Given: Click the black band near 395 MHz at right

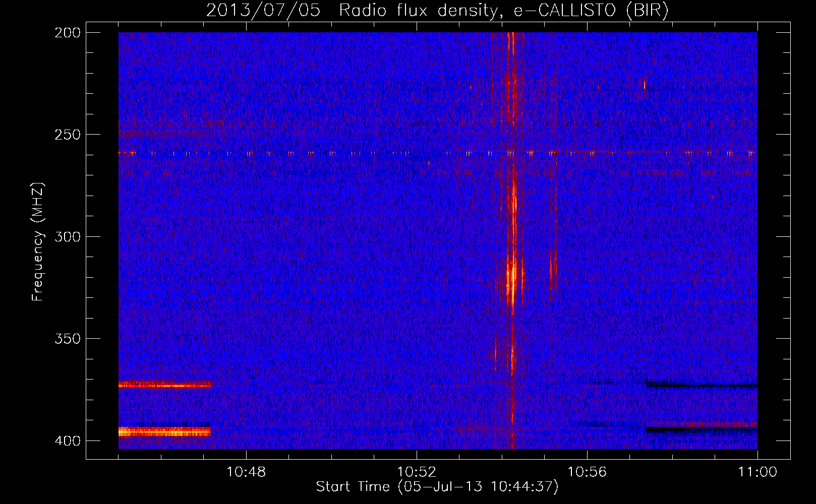Looking at the screenshot, I should point(701,429).
